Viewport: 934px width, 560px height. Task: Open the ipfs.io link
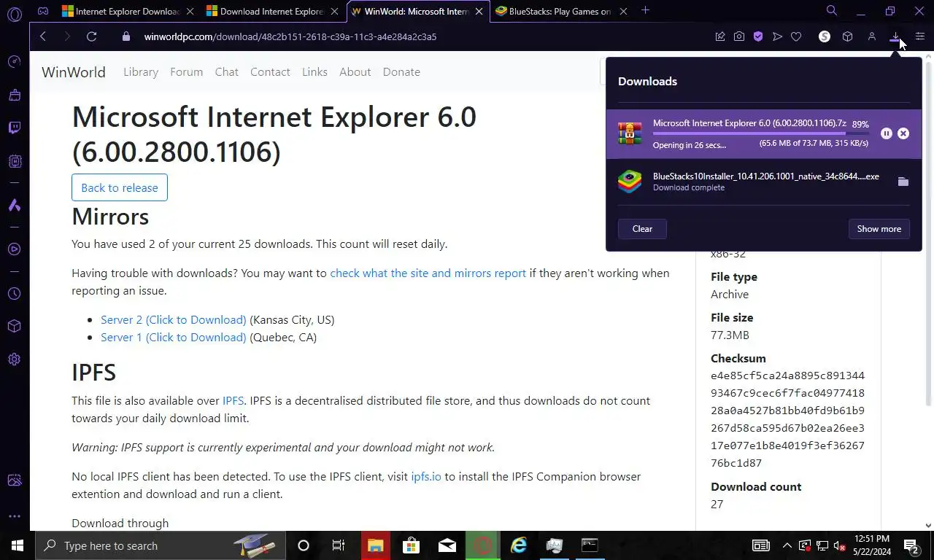426,476
